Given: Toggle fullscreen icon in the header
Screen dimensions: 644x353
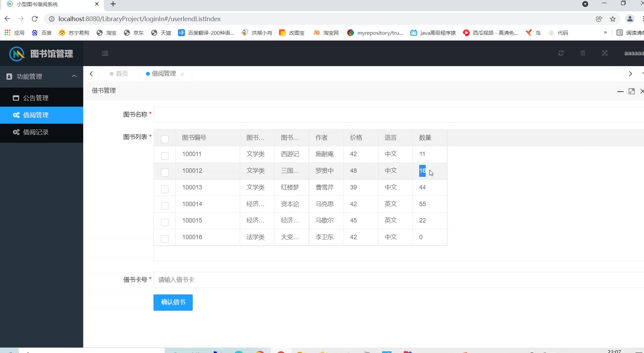Looking at the screenshot, I should pyautogui.click(x=605, y=53).
